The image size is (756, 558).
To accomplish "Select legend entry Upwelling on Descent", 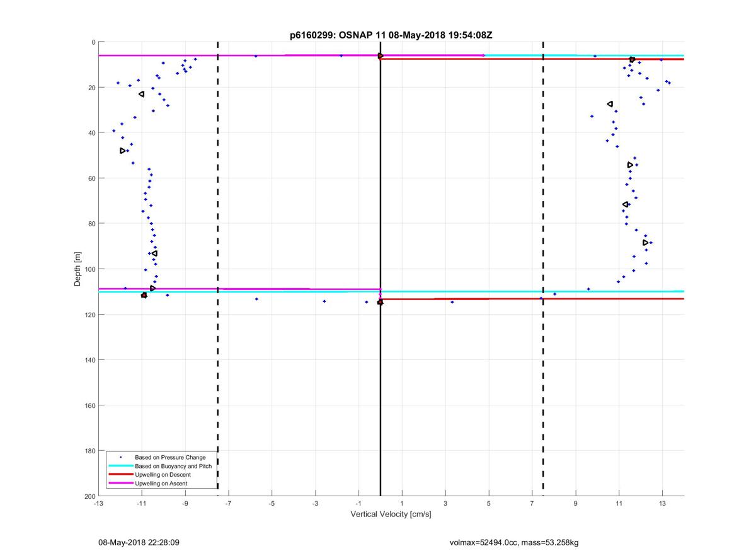I will (x=163, y=475).
